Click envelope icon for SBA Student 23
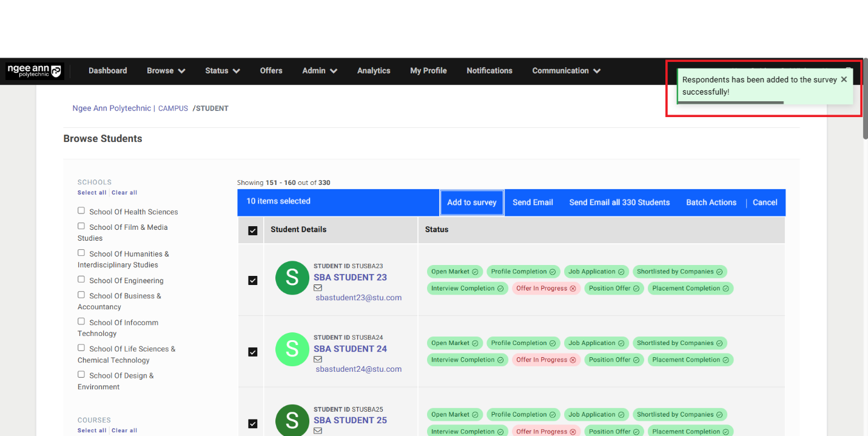Screen dimensions: 868x436 (x=318, y=288)
